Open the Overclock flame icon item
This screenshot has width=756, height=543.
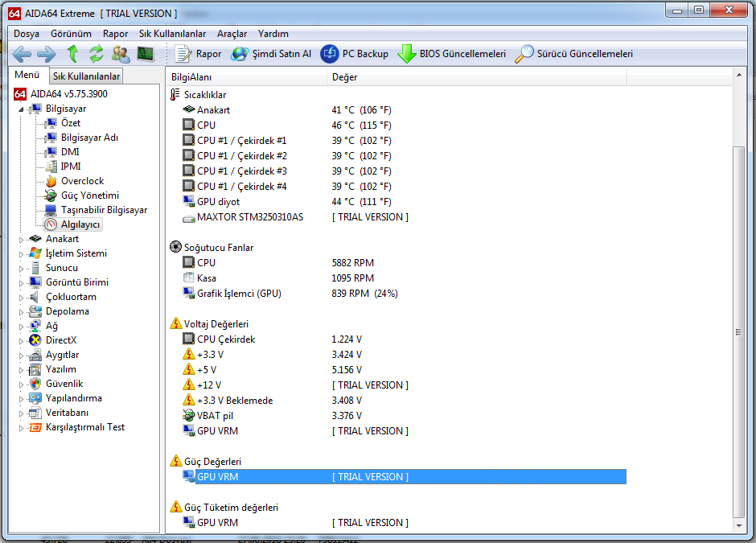(x=51, y=181)
